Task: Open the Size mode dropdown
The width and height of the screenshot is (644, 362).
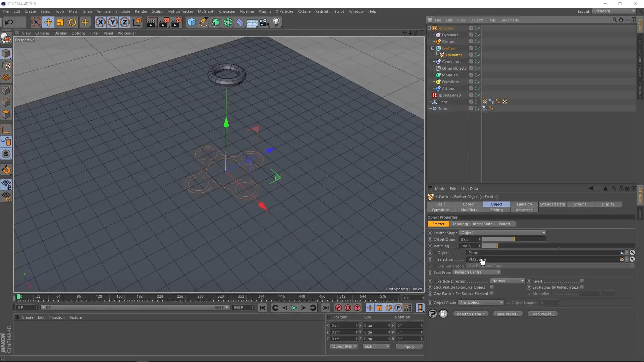Action: click(376, 346)
